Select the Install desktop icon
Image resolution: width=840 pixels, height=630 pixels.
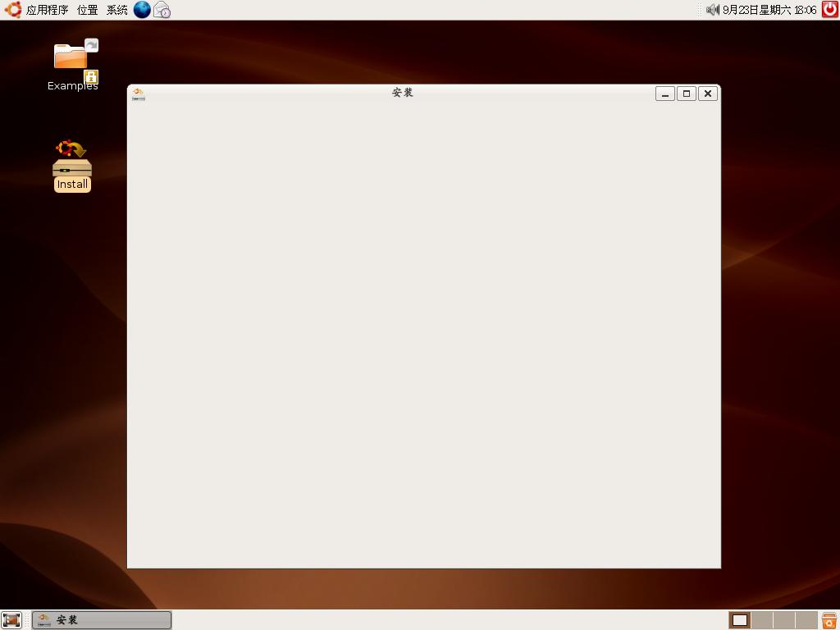(x=72, y=166)
